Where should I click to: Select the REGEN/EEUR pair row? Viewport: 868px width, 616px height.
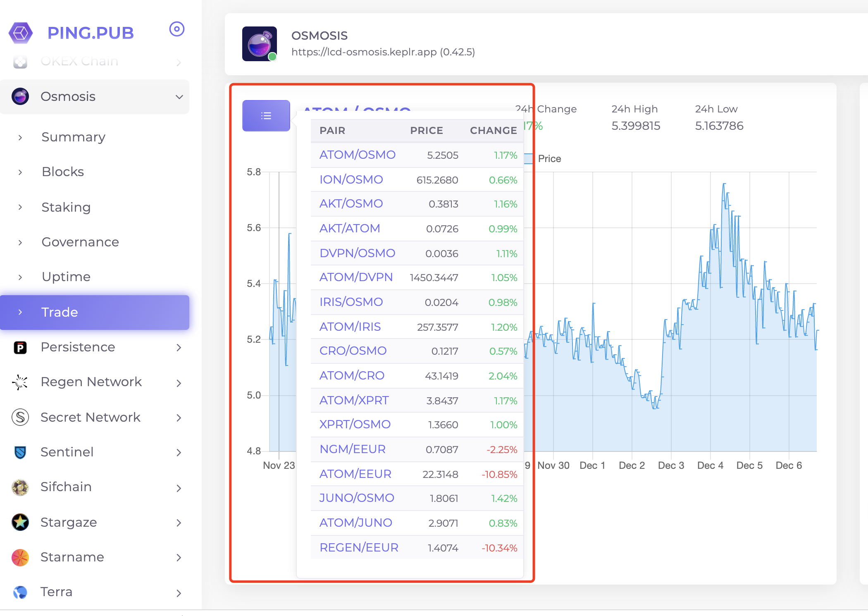pyautogui.click(x=359, y=547)
